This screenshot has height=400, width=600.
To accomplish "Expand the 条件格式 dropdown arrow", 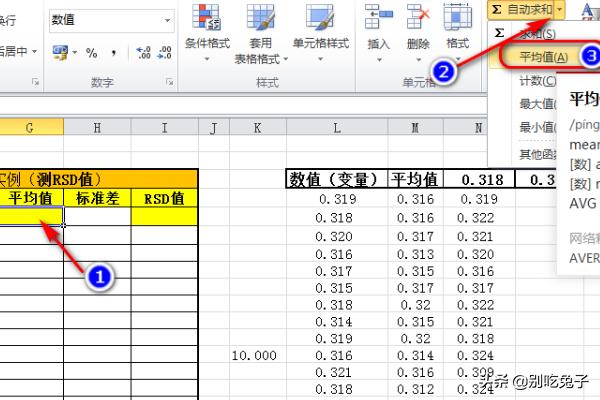I will click(207, 59).
